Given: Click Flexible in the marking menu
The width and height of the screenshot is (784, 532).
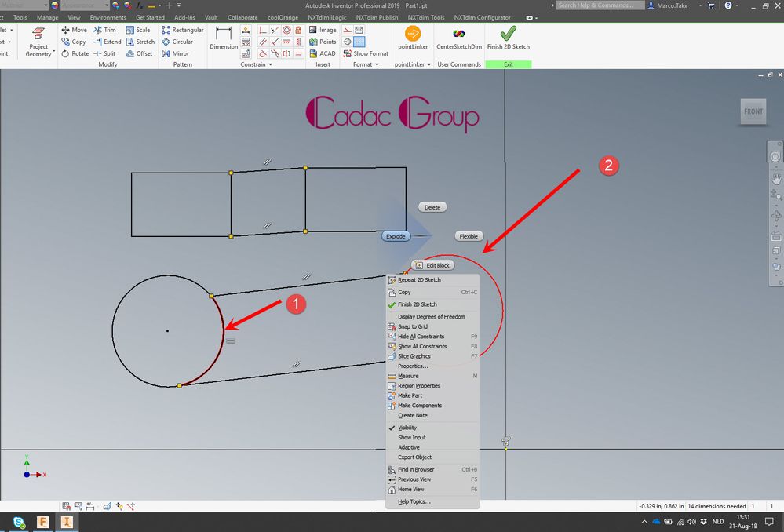Looking at the screenshot, I should (x=469, y=236).
